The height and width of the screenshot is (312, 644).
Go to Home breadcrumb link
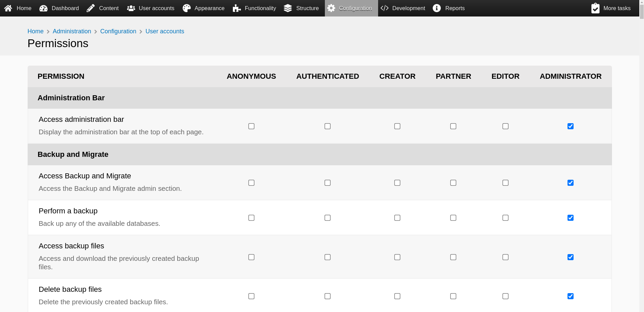[x=35, y=31]
